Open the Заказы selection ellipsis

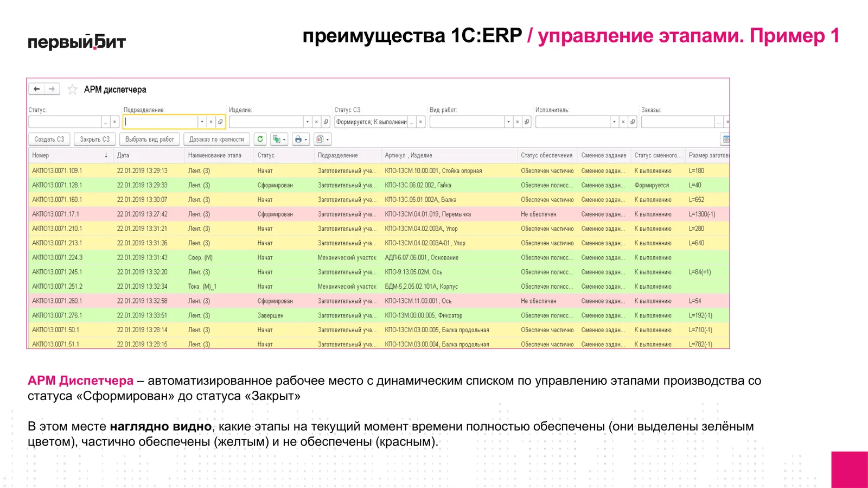click(719, 122)
